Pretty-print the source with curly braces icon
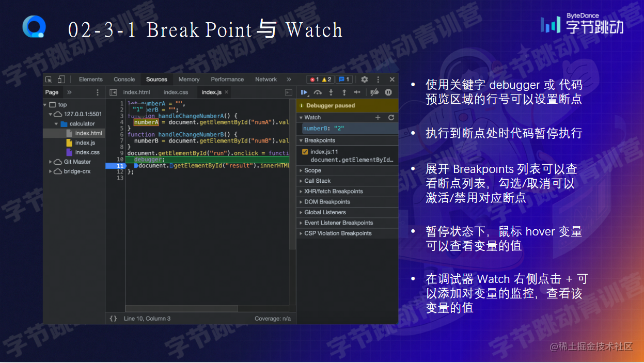The image size is (644, 363). [114, 319]
